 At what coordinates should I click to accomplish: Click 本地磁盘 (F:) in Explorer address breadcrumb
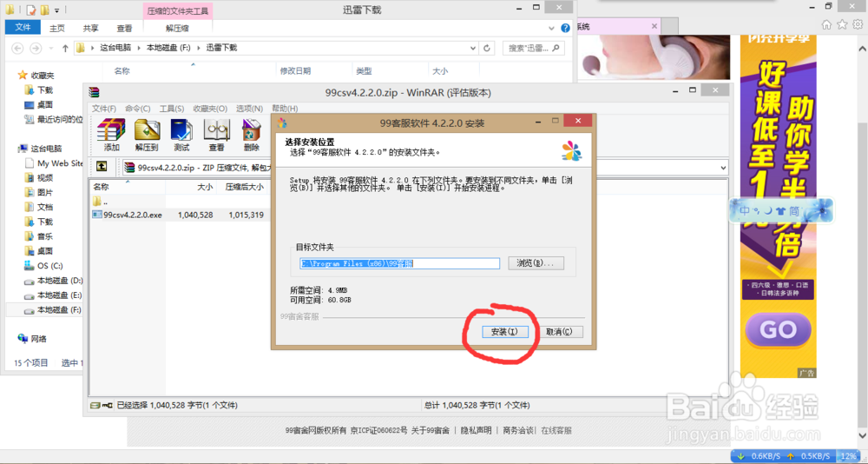tap(168, 49)
